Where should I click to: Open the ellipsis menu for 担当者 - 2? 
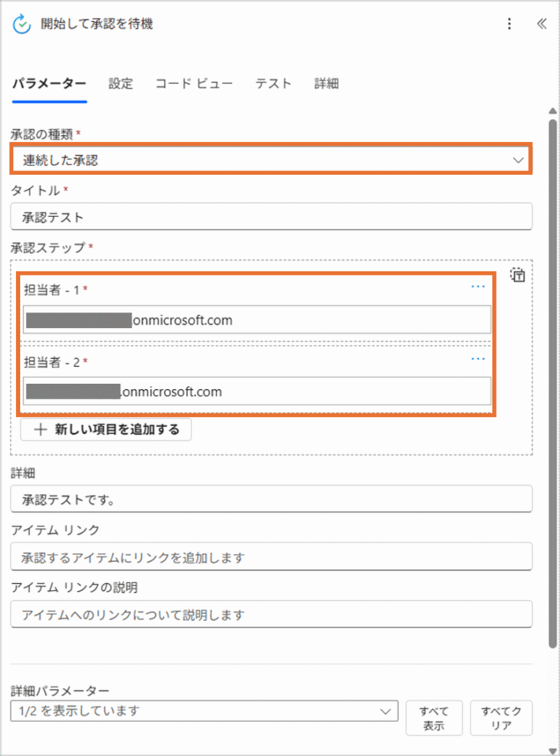(478, 359)
